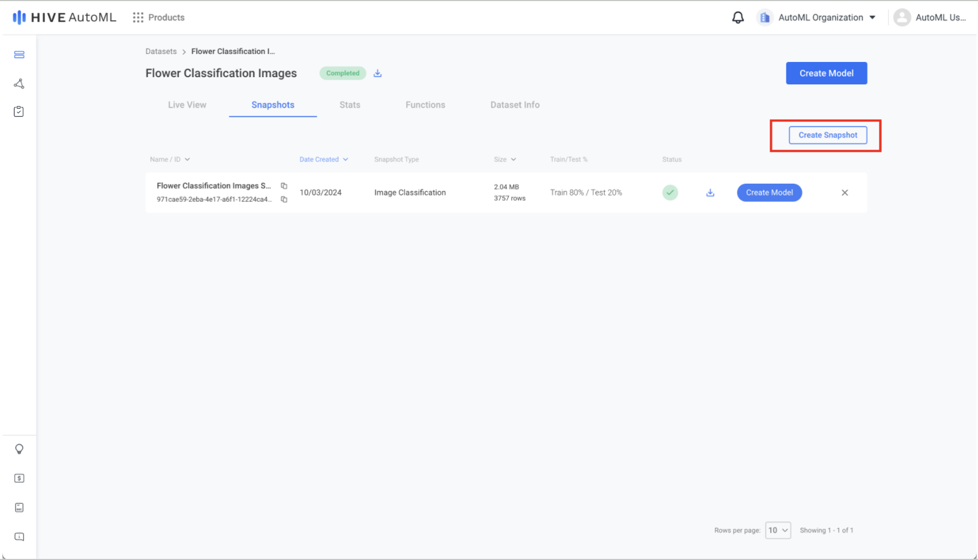Click Create Snapshot button

pos(828,135)
